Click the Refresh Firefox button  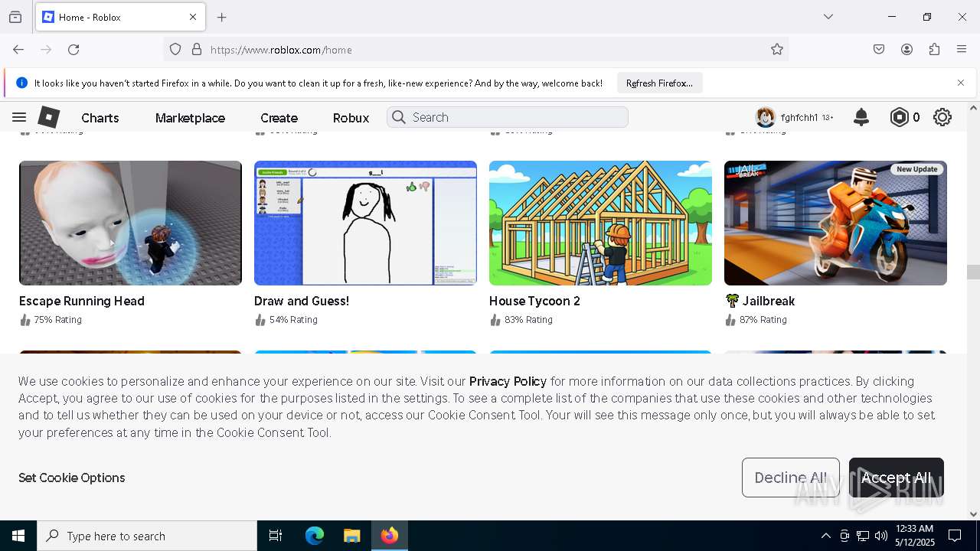[x=659, y=83]
